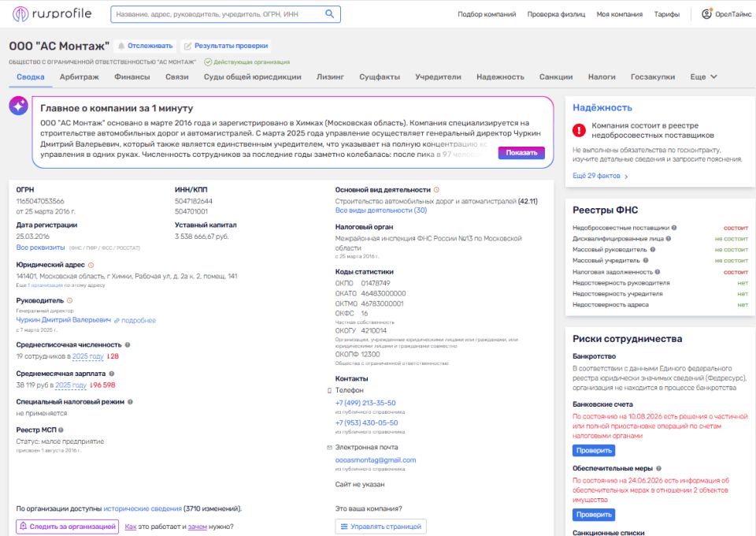Click the underlined Как link
The width and height of the screenshot is (756, 536).
[x=131, y=527]
